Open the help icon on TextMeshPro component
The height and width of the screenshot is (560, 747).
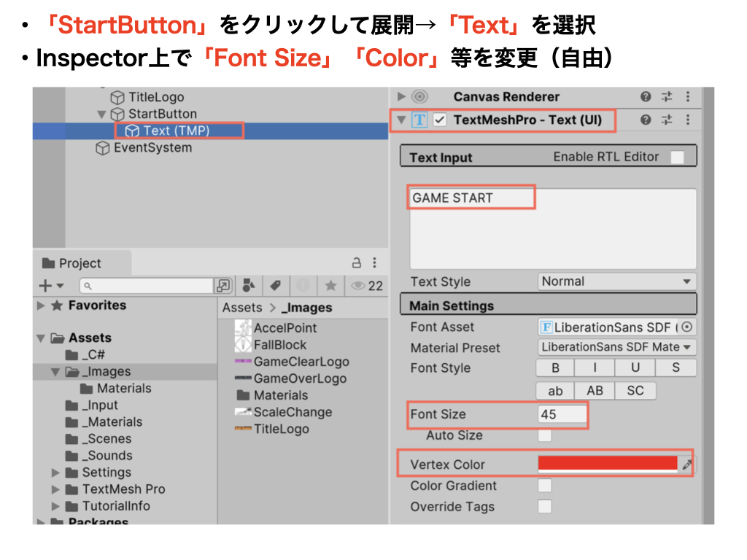tap(647, 120)
